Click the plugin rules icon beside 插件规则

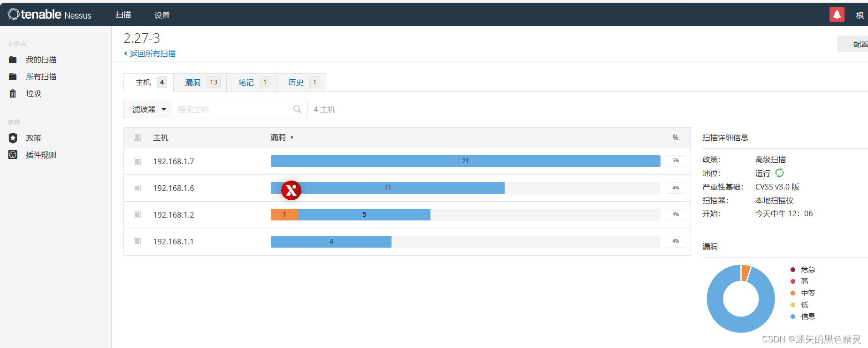(13, 155)
